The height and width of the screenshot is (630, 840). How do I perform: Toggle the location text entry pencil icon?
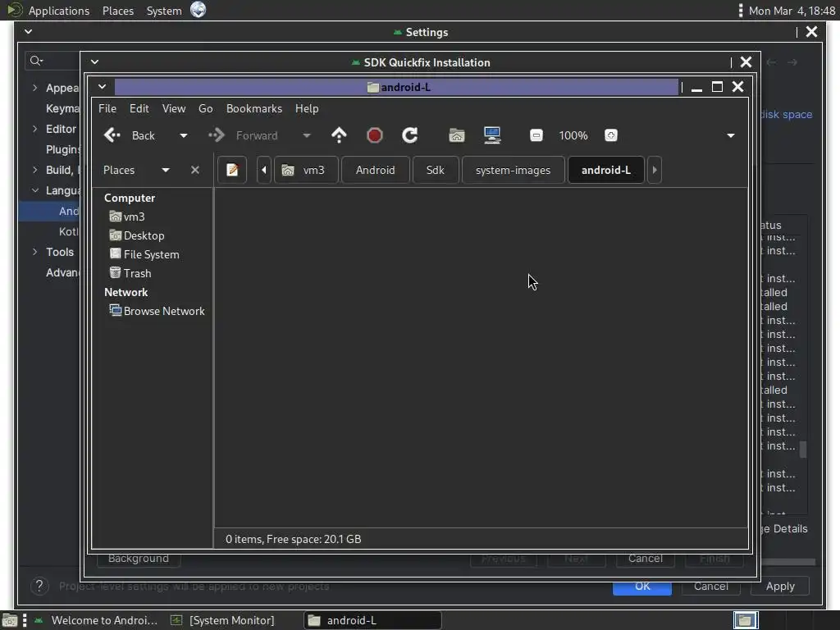[232, 170]
